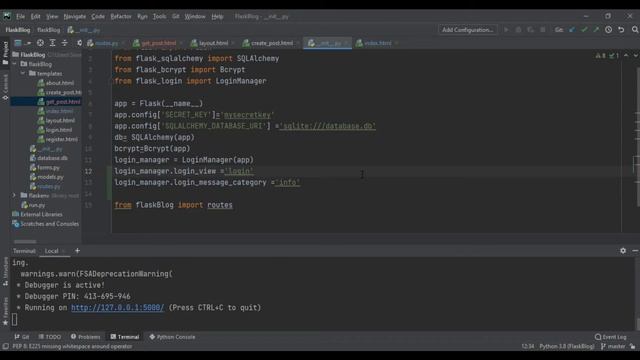Select Scratches and Consoles node
Image resolution: width=640 pixels, height=360 pixels.
(45, 224)
